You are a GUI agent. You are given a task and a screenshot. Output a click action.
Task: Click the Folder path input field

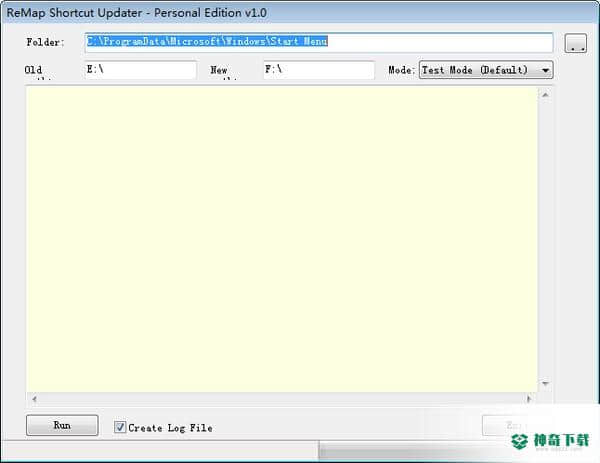point(319,42)
